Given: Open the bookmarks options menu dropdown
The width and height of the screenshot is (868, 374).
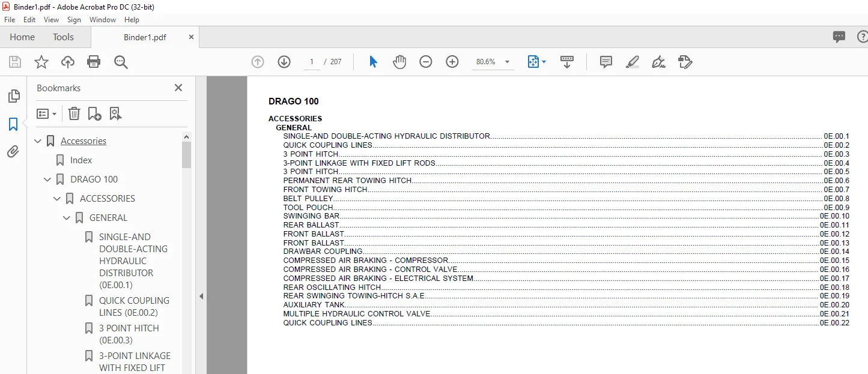Looking at the screenshot, I should (46, 113).
